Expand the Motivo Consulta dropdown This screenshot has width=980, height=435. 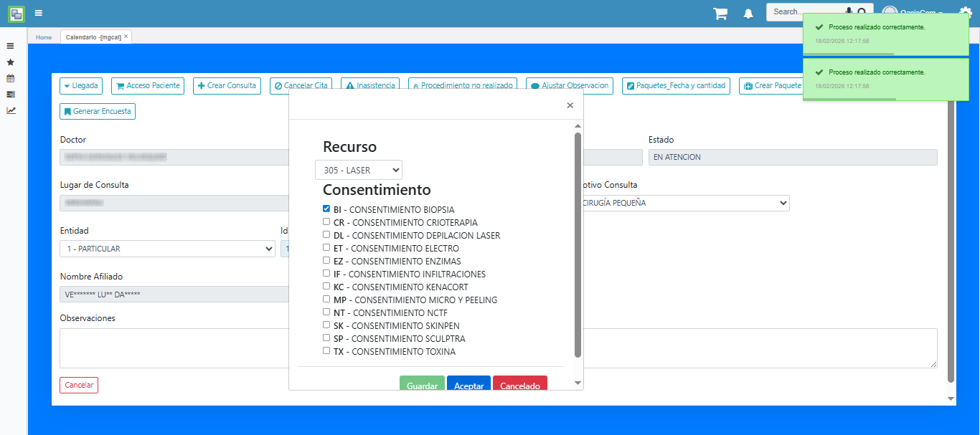point(682,204)
